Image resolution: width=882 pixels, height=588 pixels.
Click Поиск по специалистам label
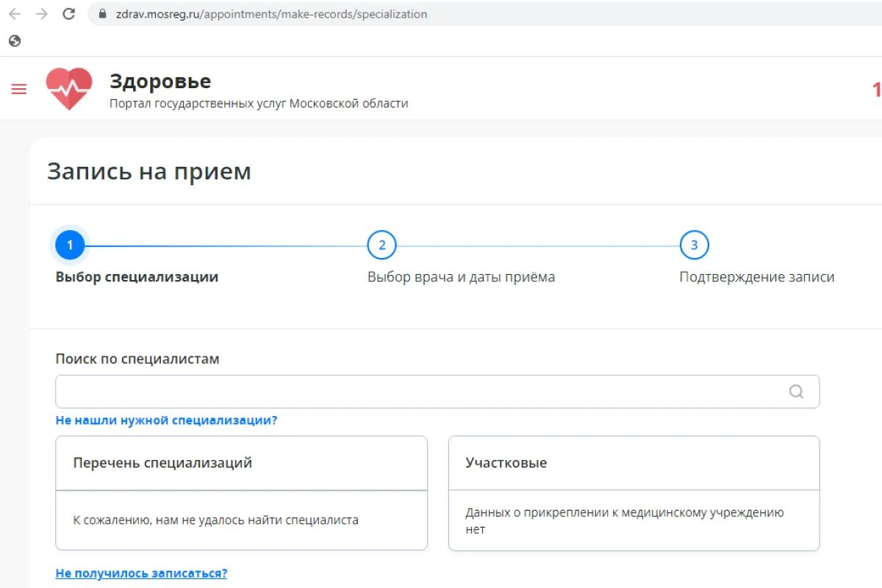tap(137, 359)
